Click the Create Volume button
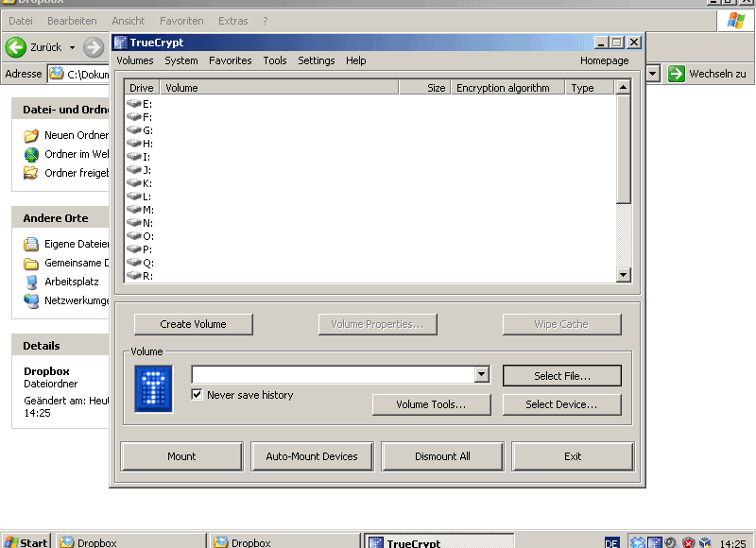Viewport: 756px width, 548px height. [194, 324]
